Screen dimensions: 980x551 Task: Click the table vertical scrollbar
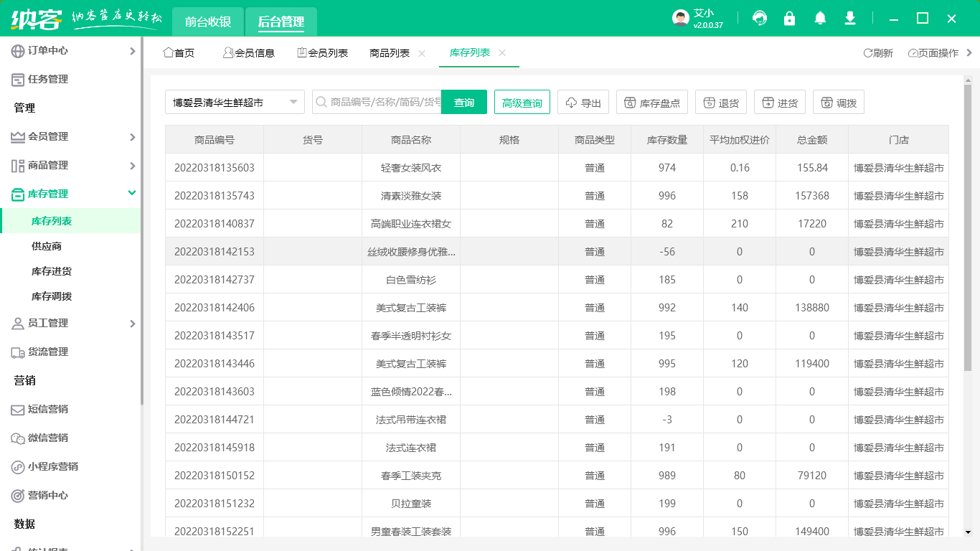(x=968, y=230)
